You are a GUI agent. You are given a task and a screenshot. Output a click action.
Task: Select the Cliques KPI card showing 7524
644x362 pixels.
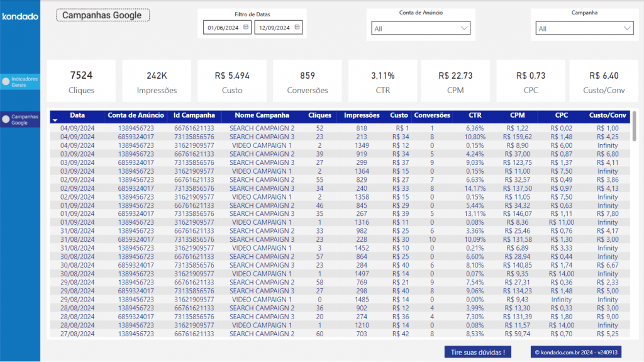81,81
